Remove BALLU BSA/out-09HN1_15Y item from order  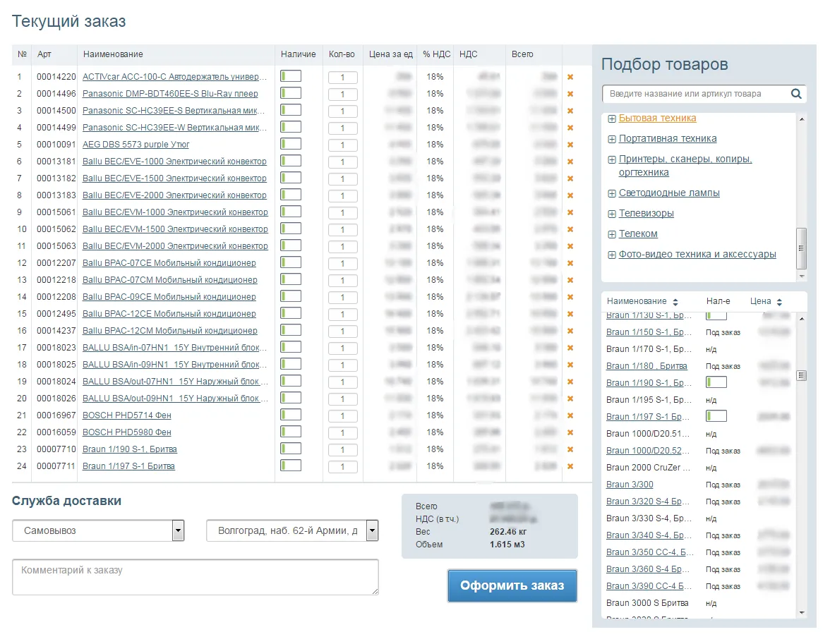pos(570,399)
